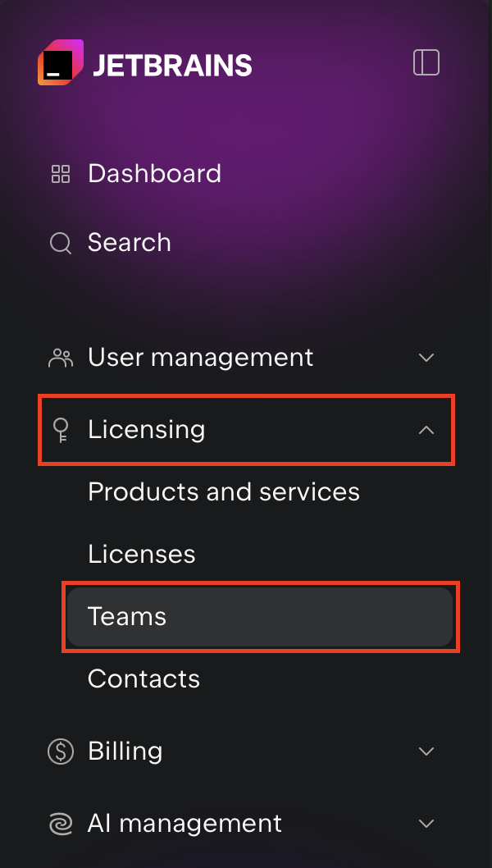The height and width of the screenshot is (868, 492).
Task: Go to the Dashboard label
Action: pos(154,174)
